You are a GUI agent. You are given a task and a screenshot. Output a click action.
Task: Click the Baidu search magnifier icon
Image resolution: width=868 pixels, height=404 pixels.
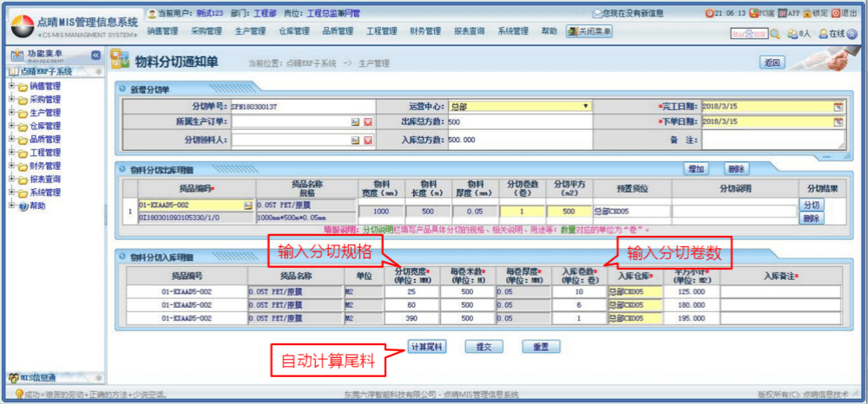click(774, 33)
